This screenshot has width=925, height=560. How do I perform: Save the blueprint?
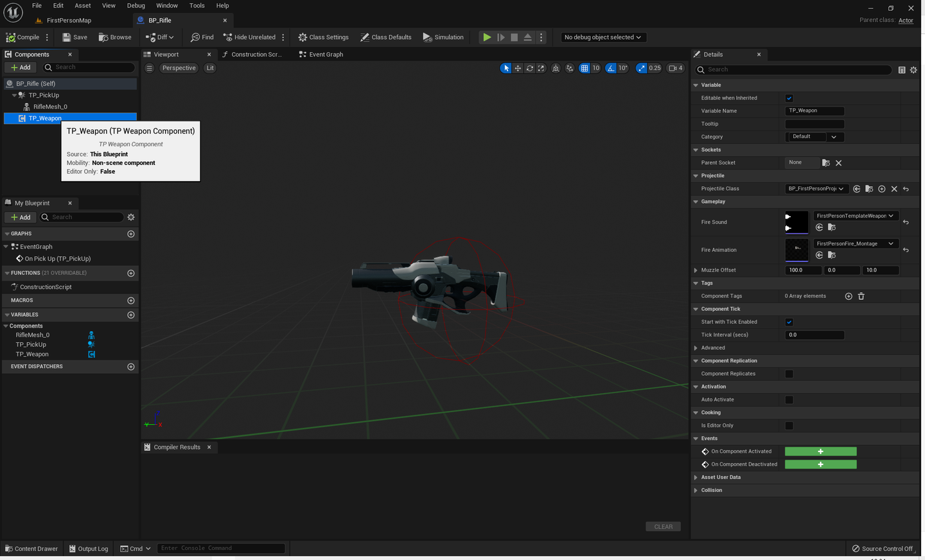click(74, 37)
